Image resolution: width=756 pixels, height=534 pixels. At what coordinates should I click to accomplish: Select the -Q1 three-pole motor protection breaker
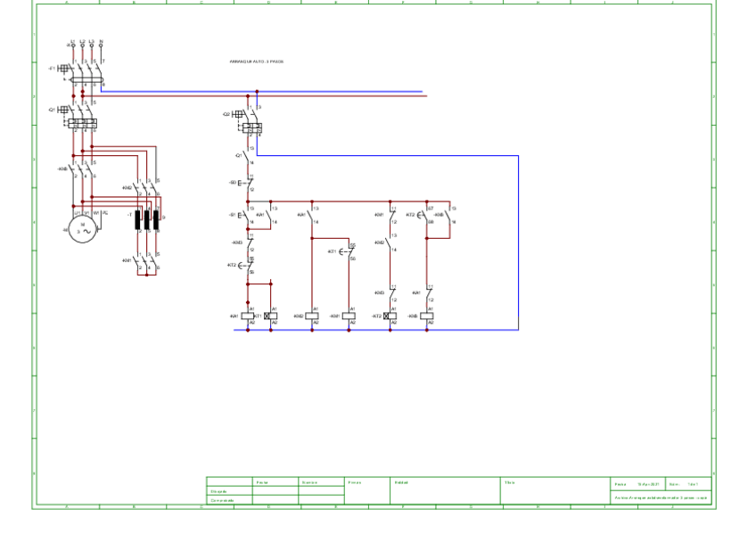pyautogui.click(x=78, y=116)
